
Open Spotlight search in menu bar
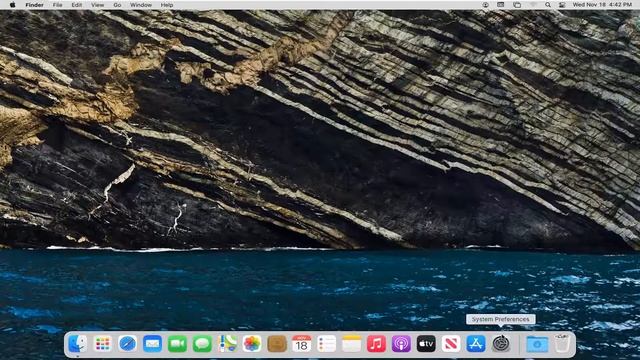pyautogui.click(x=548, y=5)
